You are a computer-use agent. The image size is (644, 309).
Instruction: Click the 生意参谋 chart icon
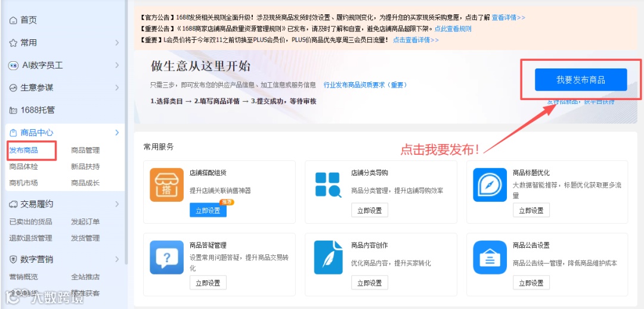coord(13,88)
